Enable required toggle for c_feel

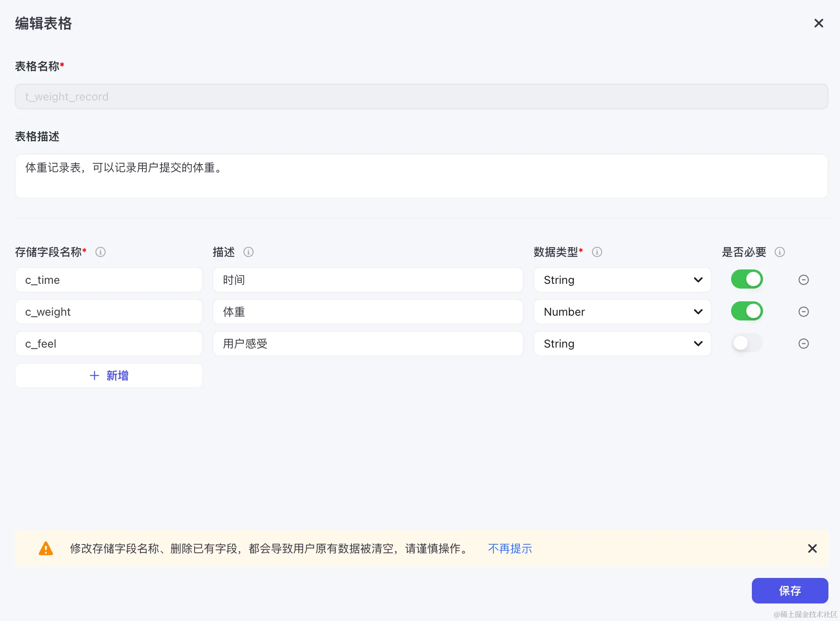[x=747, y=343]
